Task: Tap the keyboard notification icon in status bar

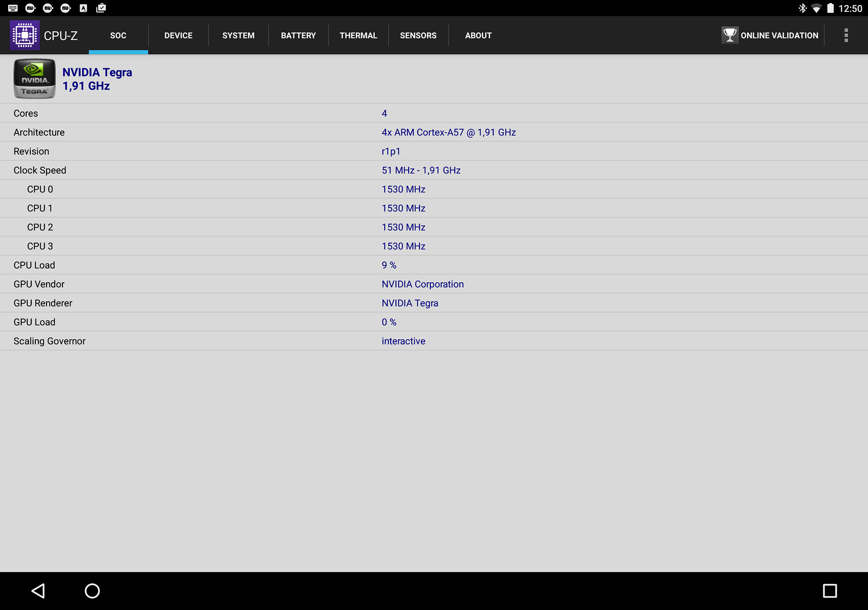Action: pyautogui.click(x=13, y=8)
